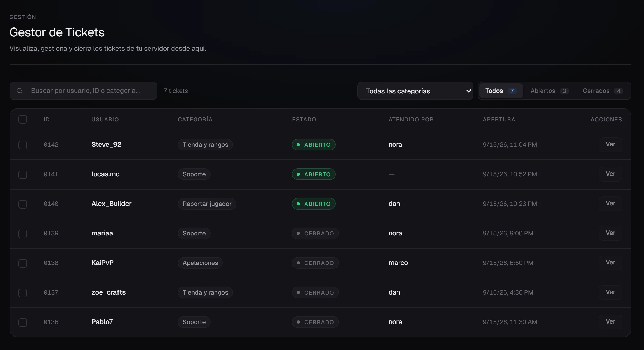View ticket 0141 from lucas.mc
644x350 pixels.
(x=610, y=174)
